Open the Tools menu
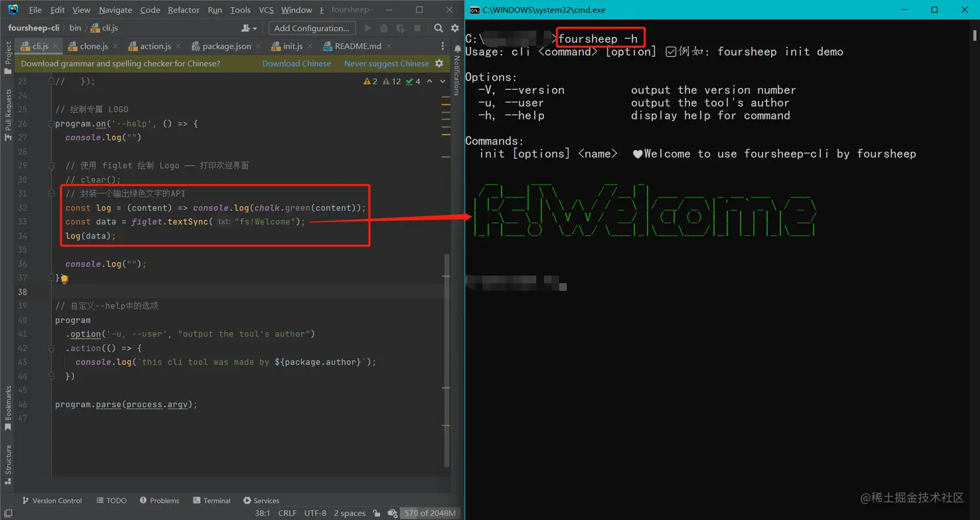Image resolution: width=980 pixels, height=520 pixels. 240,10
